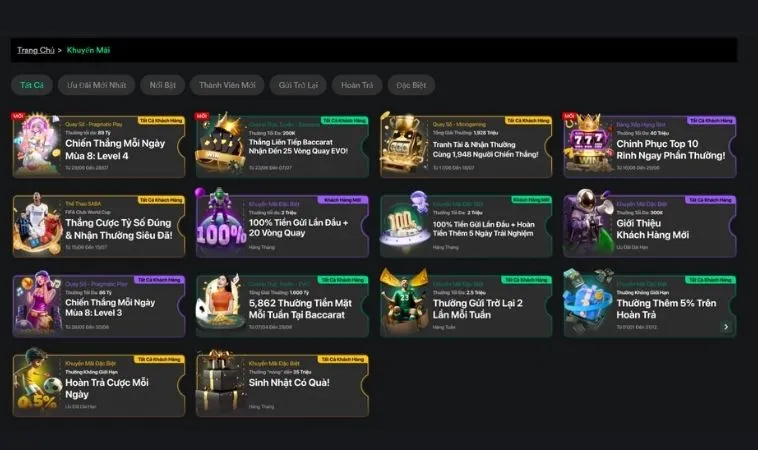Click the green jersey footballer icon
The height and width of the screenshot is (450, 758).
pyautogui.click(x=405, y=302)
